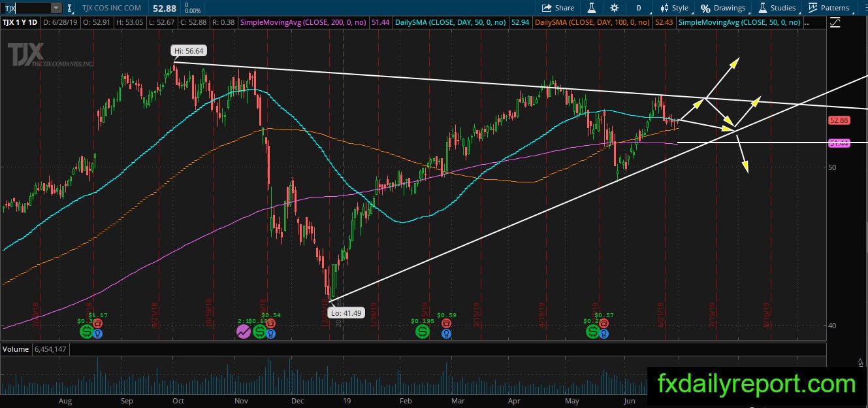Open the Share menu
This screenshot has height=408, width=868.
(x=558, y=8)
